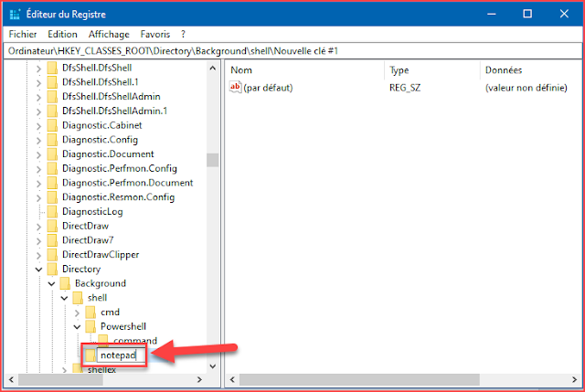The height and width of the screenshot is (392, 585).
Task: Open the Affichage menu
Action: [109, 35]
